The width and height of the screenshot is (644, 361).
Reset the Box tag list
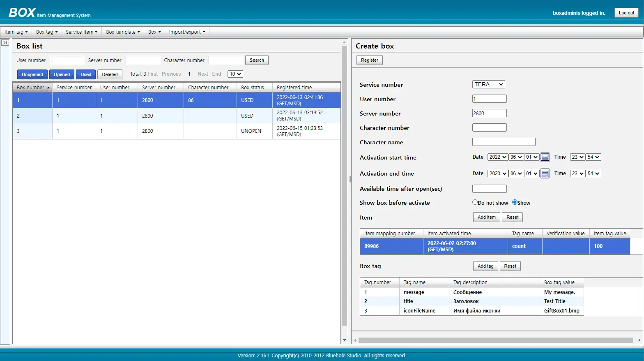pos(510,266)
